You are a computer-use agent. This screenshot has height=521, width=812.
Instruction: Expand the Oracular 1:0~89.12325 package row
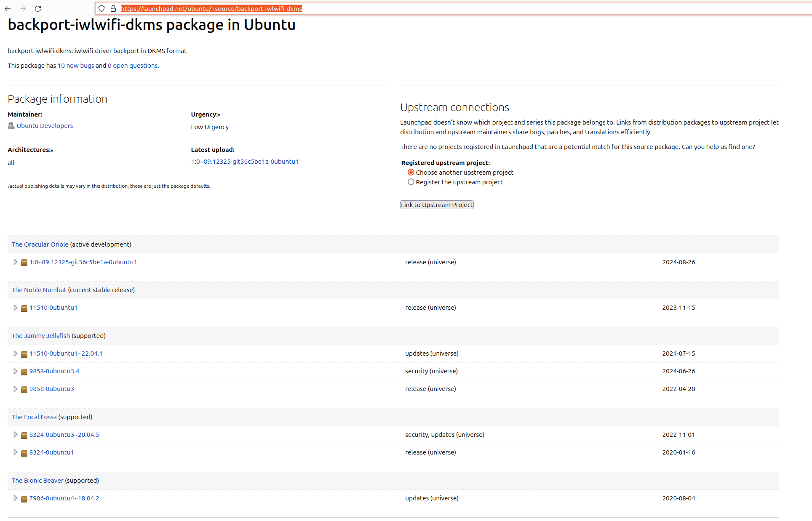[15, 262]
